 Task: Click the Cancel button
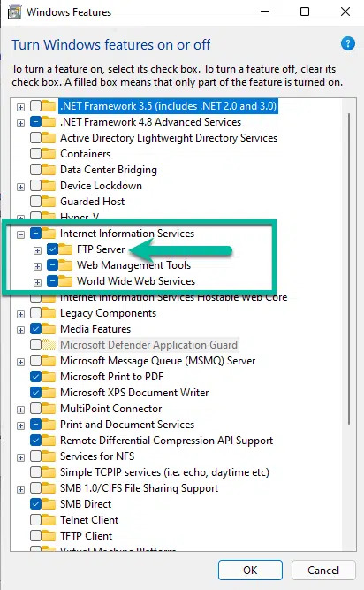[x=323, y=570]
